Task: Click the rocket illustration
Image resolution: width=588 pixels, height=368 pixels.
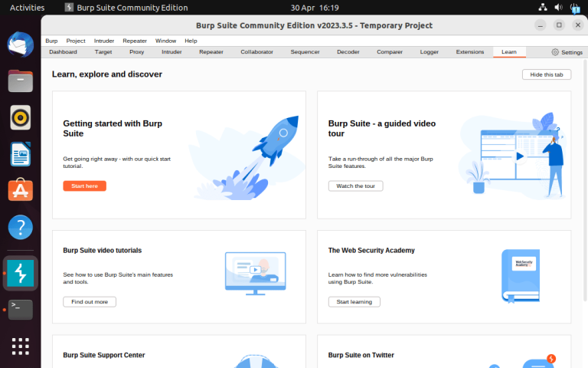Action: [247, 158]
